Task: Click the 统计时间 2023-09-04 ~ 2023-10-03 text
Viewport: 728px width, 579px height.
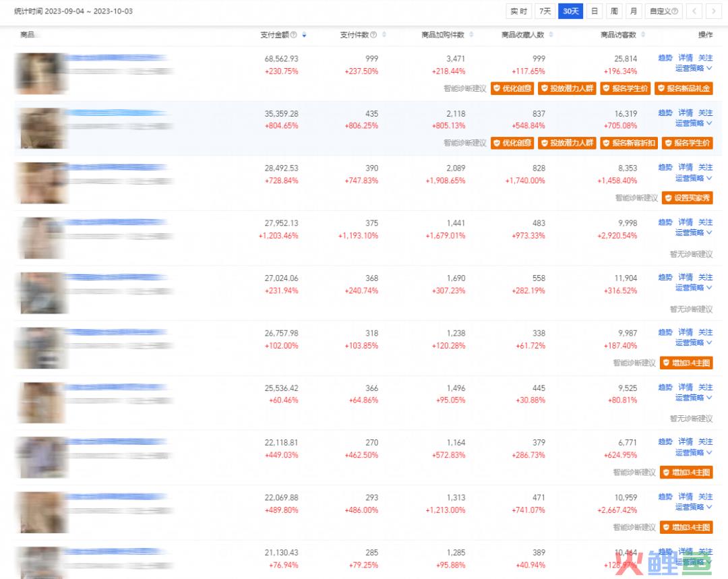Action: point(73,11)
